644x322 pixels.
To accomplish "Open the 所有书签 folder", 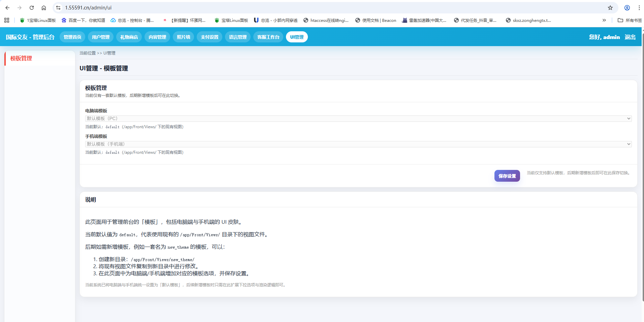I will [x=630, y=20].
